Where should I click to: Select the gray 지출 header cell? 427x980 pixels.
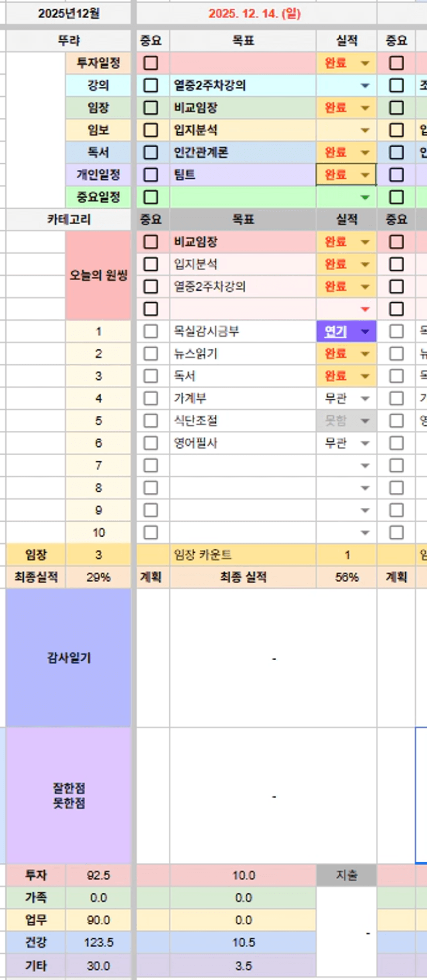tap(346, 875)
